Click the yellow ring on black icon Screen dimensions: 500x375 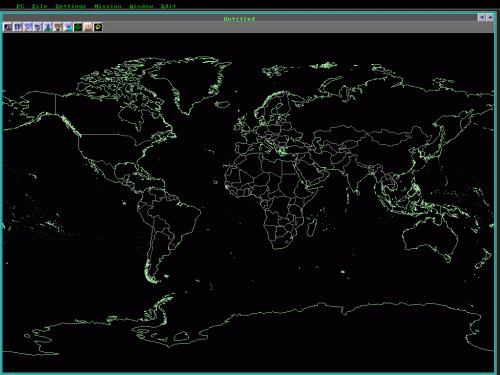click(x=98, y=27)
